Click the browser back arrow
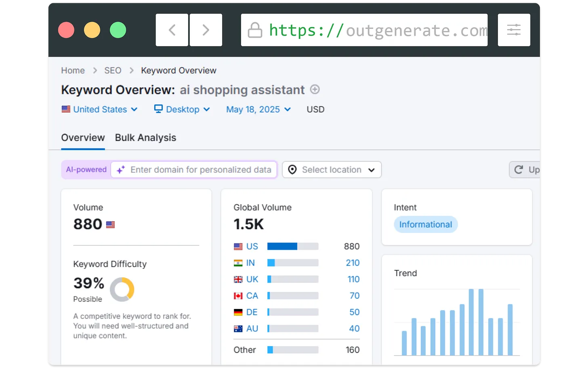 click(x=172, y=30)
